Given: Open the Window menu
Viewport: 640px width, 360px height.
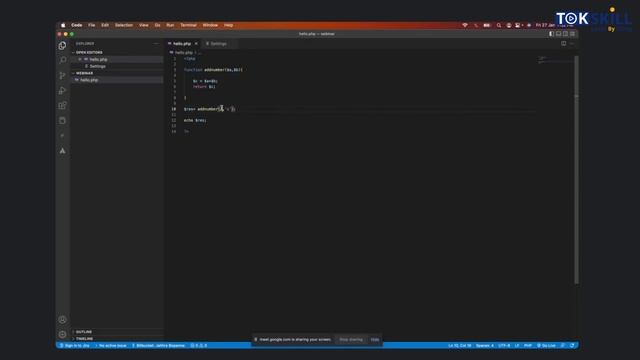Looking at the screenshot, I should click(x=210, y=25).
